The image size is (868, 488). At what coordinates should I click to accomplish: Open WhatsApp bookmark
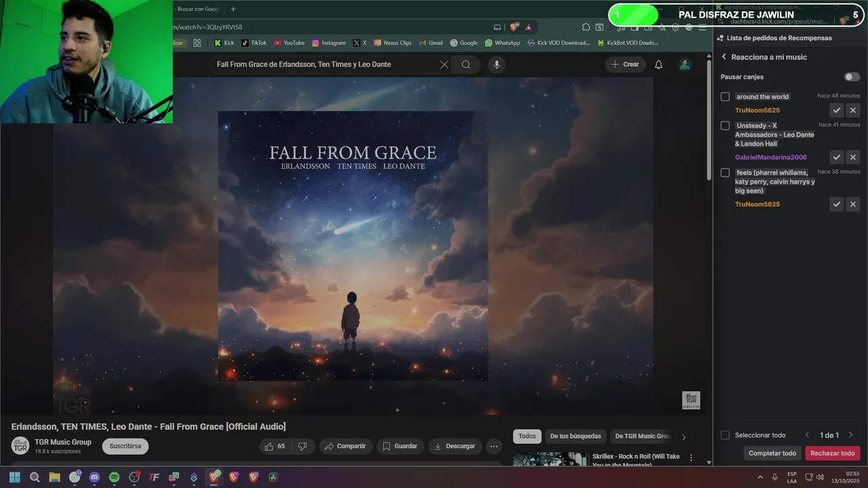(x=502, y=43)
